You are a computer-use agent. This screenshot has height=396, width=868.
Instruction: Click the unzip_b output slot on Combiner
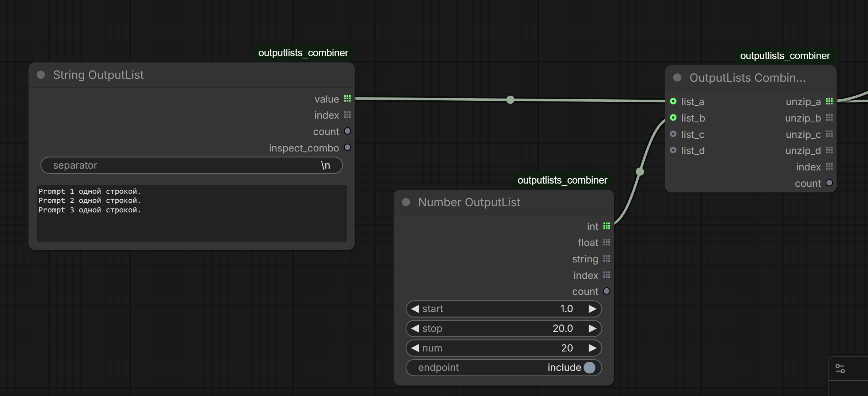(829, 118)
